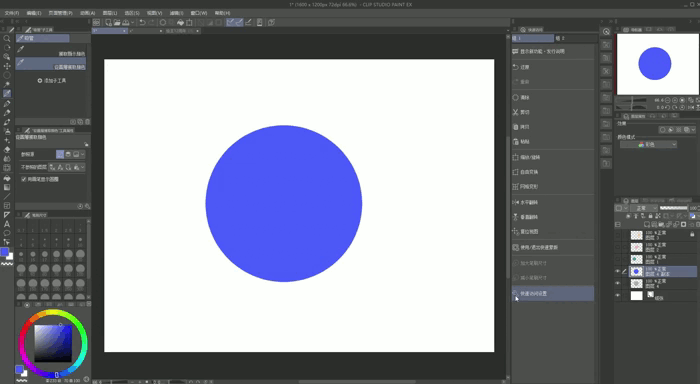Click the Navigator canvas thumbnail

coord(658,64)
